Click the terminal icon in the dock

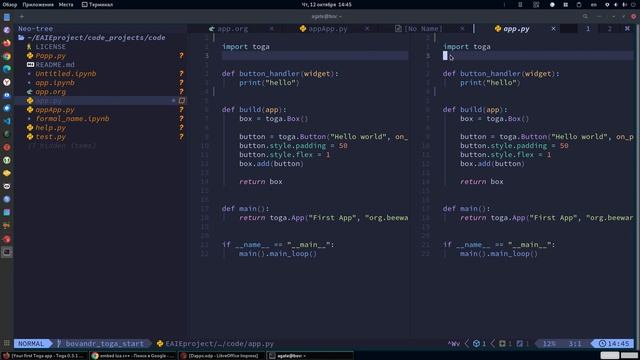point(7,252)
